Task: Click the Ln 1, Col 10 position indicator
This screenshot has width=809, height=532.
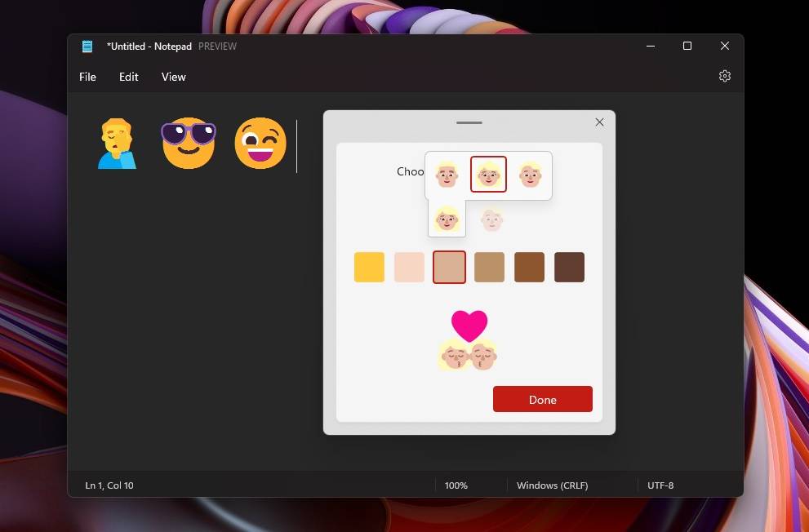Action: 109,485
